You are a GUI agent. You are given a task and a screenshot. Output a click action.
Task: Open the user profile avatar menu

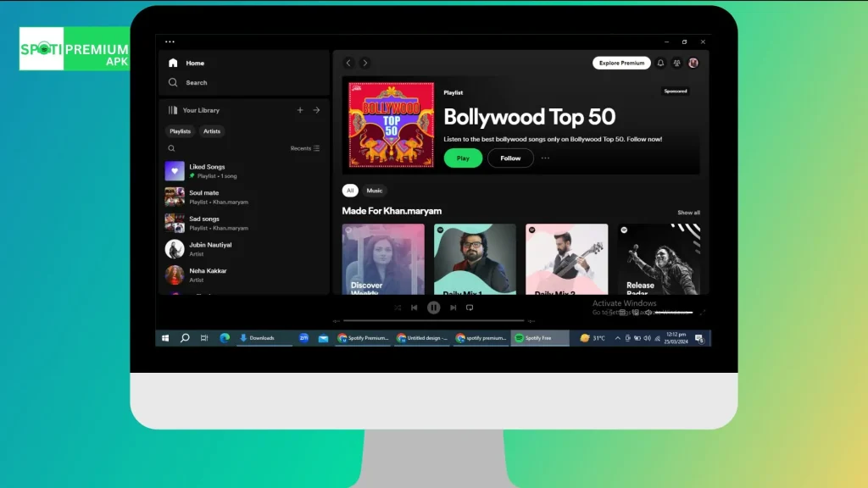click(693, 63)
